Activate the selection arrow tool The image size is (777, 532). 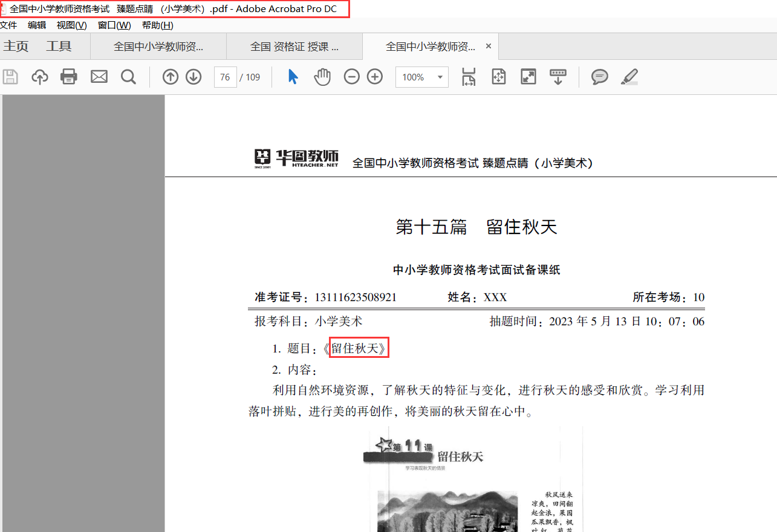click(293, 77)
